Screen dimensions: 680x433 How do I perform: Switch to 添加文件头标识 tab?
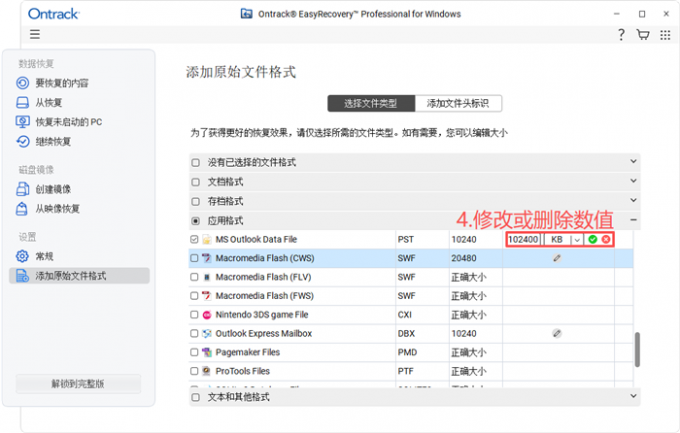(458, 104)
